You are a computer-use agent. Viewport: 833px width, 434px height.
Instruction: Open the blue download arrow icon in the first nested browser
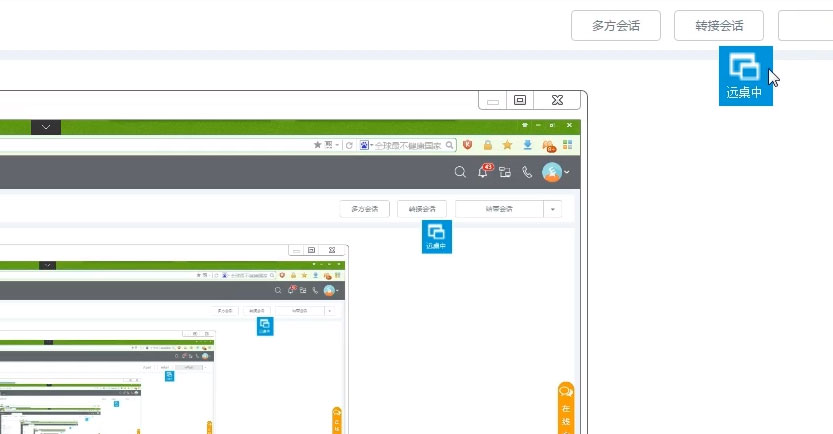click(528, 144)
